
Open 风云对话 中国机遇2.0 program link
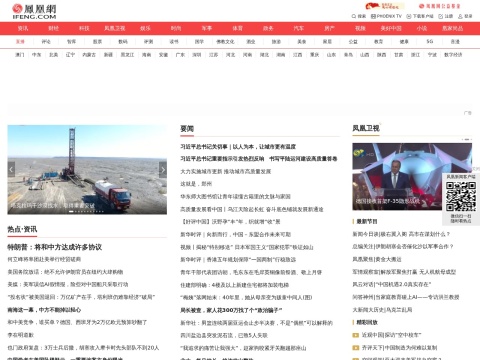pyautogui.click(x=392, y=284)
